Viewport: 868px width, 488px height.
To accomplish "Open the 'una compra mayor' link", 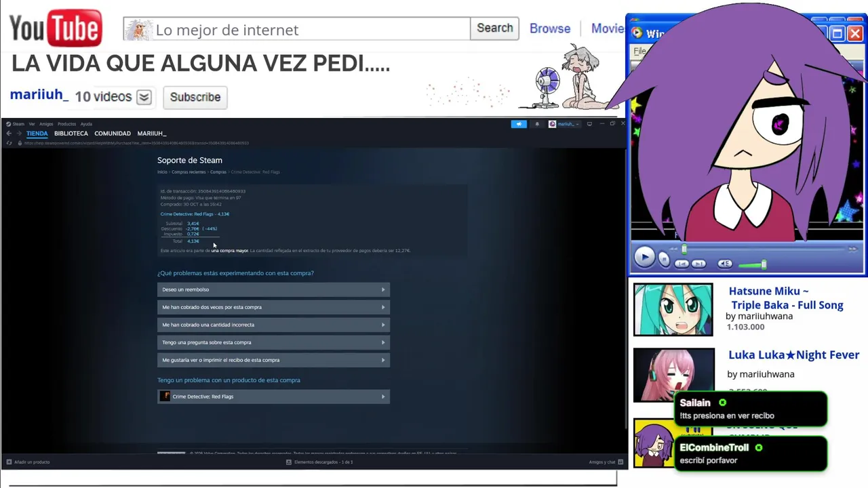I will click(230, 251).
